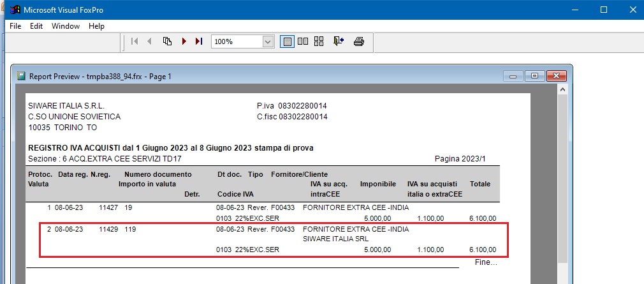This screenshot has height=284, width=644.
Task: Click 'SIWARE ITALIA SRL' in second entry
Action: (x=335, y=239)
